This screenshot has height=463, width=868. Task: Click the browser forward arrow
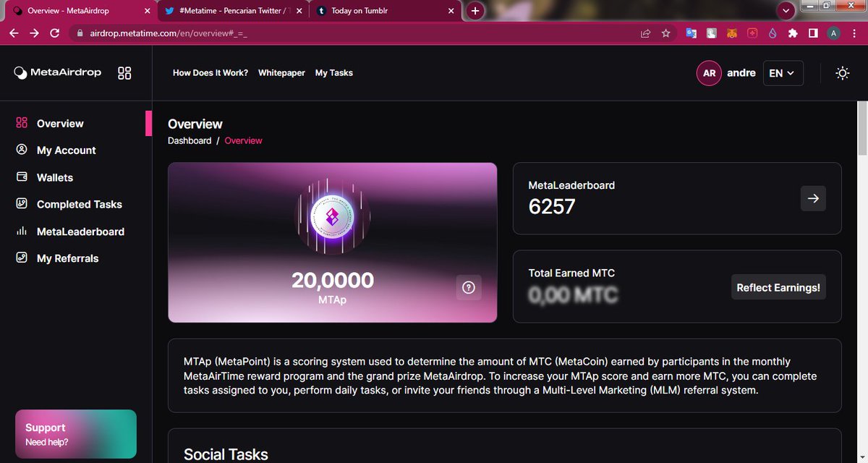click(35, 33)
